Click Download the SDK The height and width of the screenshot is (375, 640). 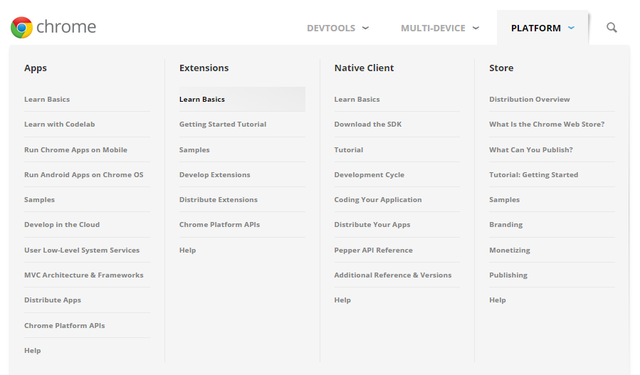[368, 124]
